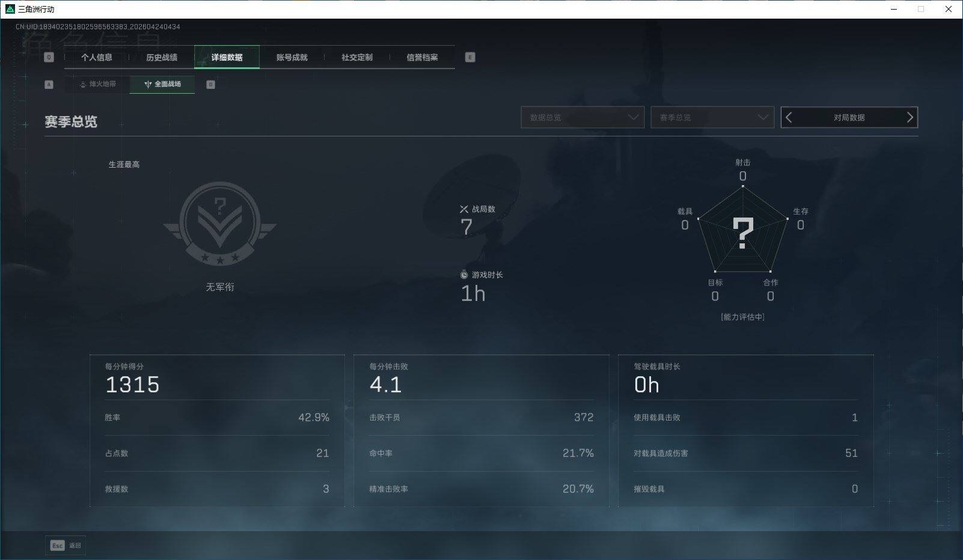963x560 pixels.
Task: Click the 驾驶载具时长 value 0h
Action: (647, 385)
